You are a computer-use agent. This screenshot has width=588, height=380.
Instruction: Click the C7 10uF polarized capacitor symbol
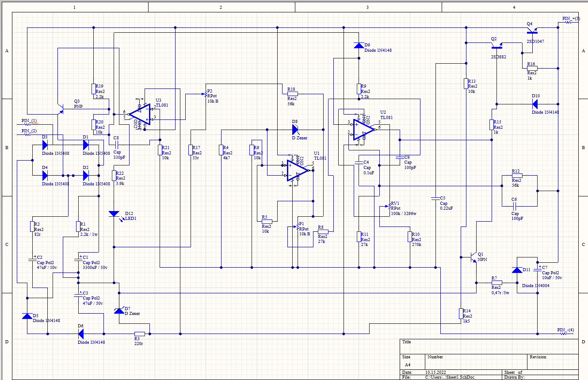(537, 268)
